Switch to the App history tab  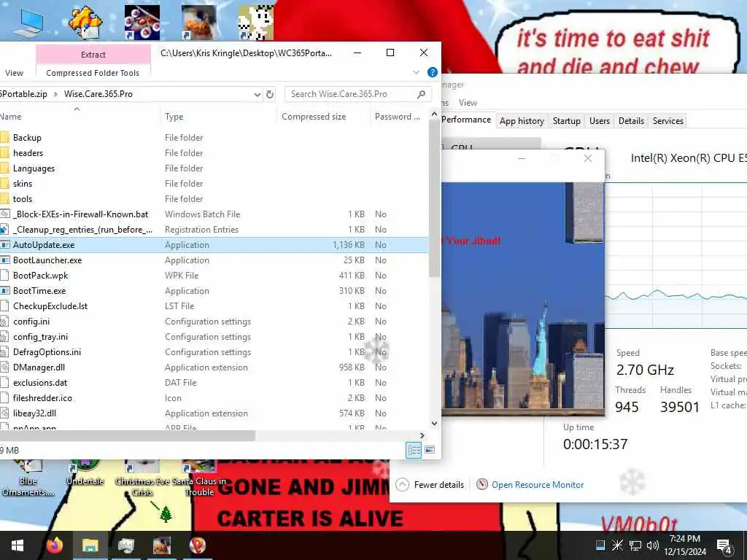pos(522,121)
